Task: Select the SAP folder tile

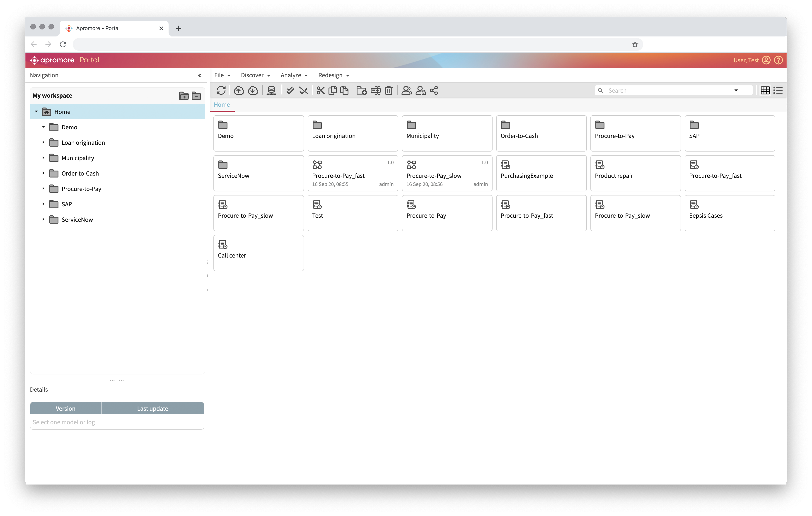Action: pyautogui.click(x=730, y=133)
